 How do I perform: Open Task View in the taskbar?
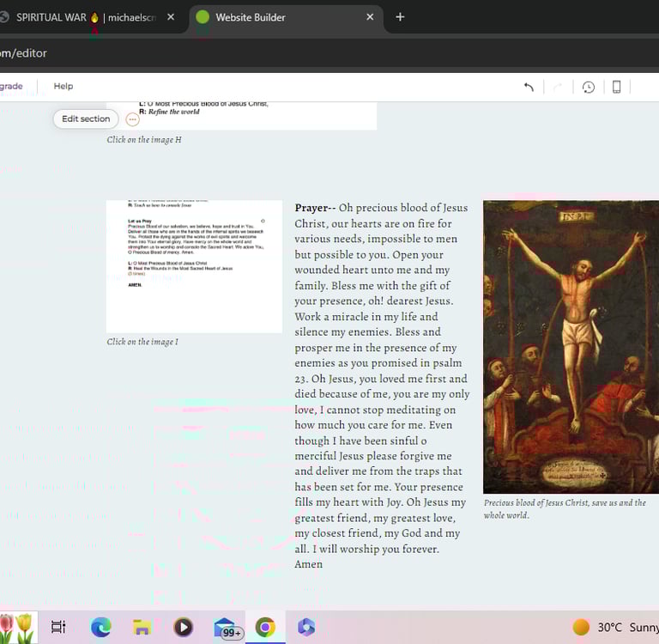58,627
